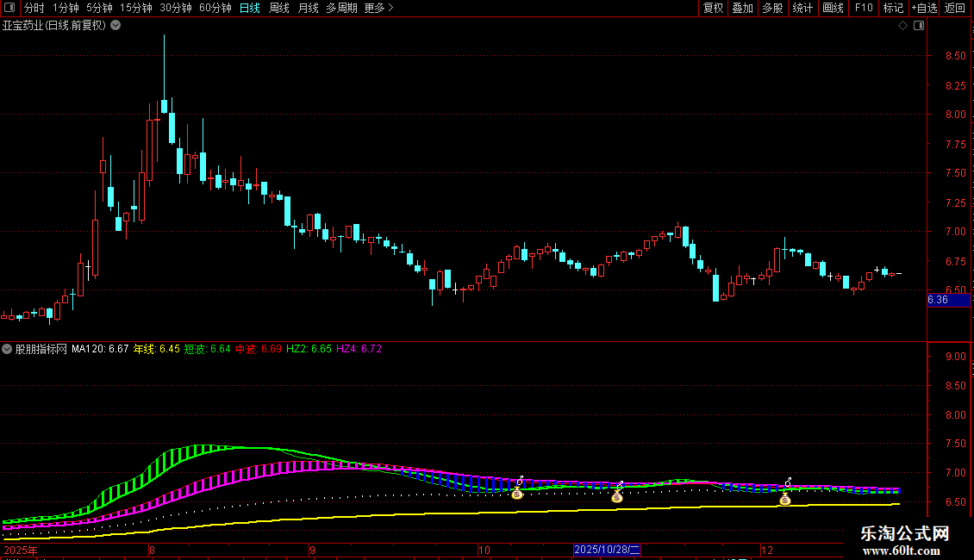The image size is (974, 560).
Task: Select the 日线 daily period
Action: click(x=250, y=8)
